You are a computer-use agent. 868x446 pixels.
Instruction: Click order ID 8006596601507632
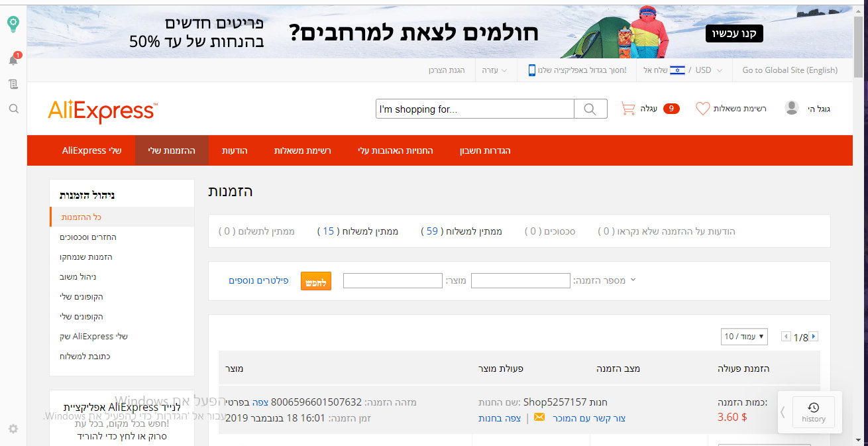317,402
